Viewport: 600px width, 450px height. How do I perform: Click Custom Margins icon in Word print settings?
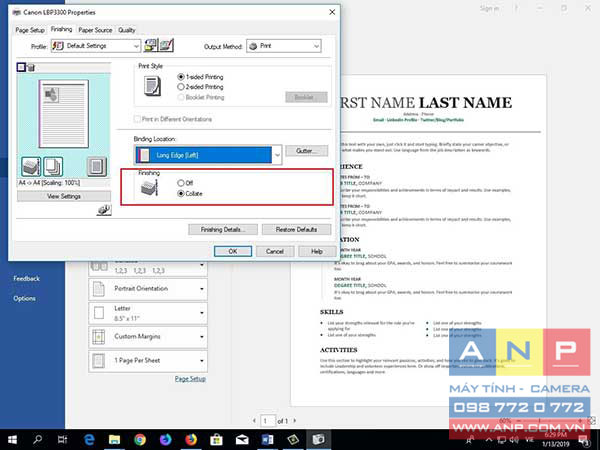(x=99, y=337)
